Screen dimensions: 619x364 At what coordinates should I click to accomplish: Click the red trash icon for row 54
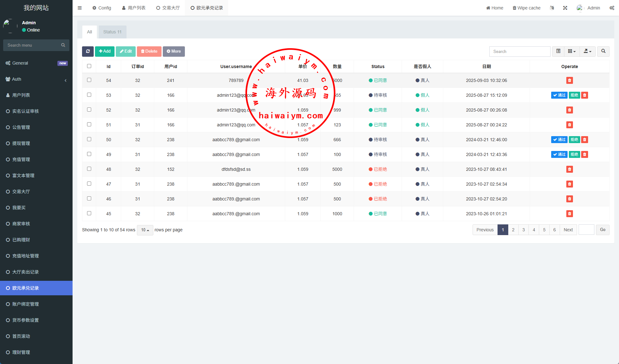pos(569,80)
